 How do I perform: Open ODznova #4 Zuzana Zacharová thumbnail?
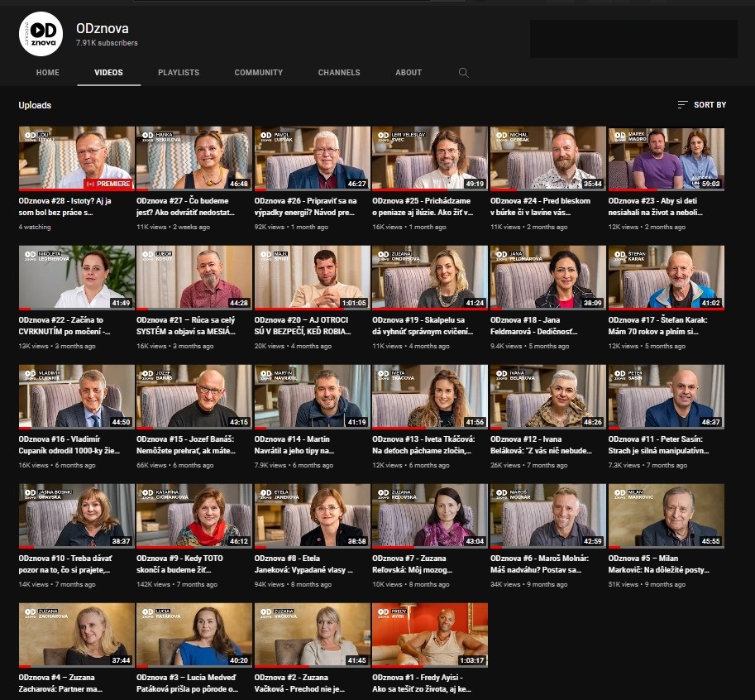point(77,635)
